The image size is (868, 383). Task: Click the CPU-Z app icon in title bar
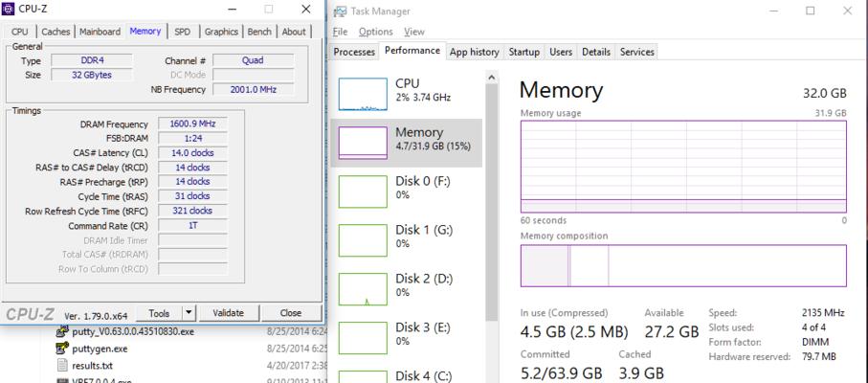(x=9, y=9)
